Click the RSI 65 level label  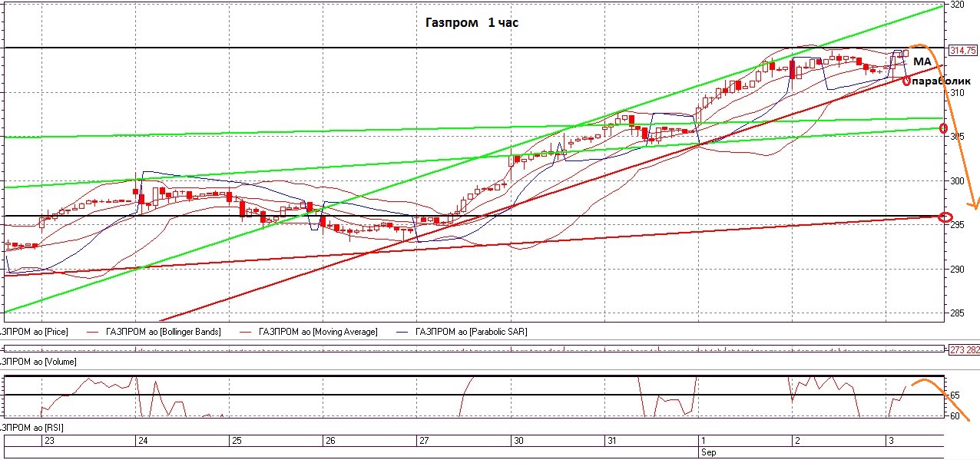[x=955, y=395]
